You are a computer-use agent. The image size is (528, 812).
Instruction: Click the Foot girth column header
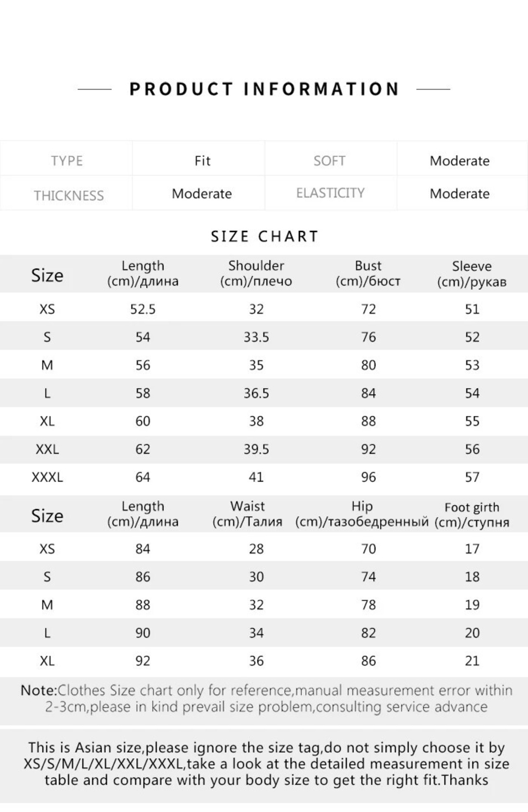click(471, 515)
